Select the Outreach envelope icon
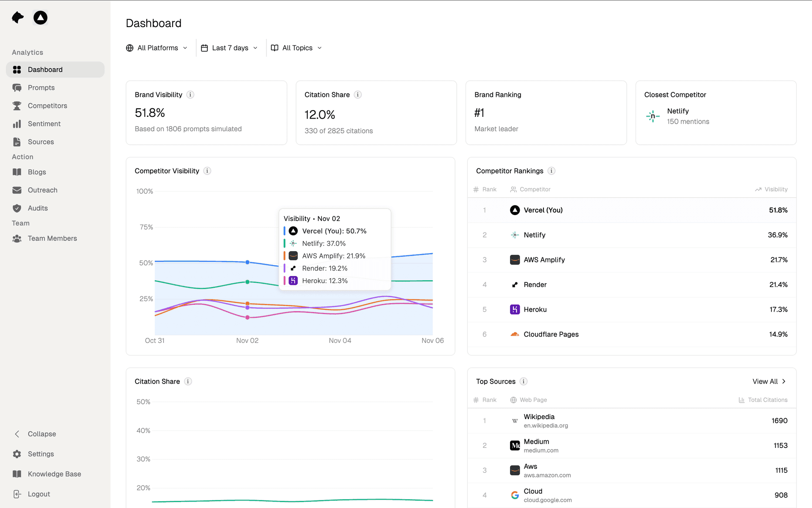 17,190
